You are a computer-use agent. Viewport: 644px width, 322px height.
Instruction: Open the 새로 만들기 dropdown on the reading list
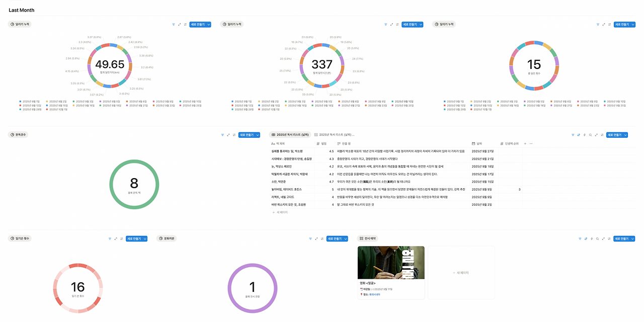(626, 135)
